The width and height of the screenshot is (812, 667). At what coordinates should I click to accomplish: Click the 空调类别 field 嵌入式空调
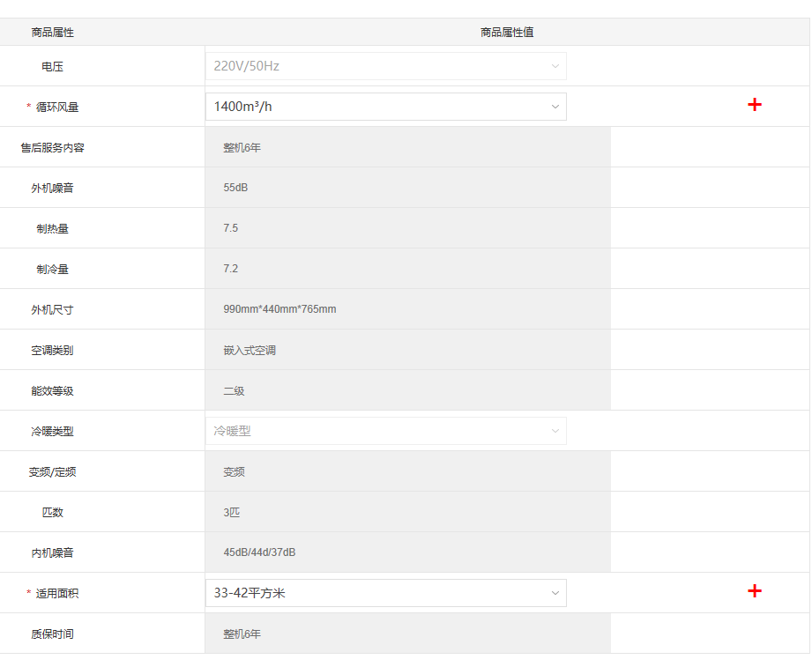407,350
